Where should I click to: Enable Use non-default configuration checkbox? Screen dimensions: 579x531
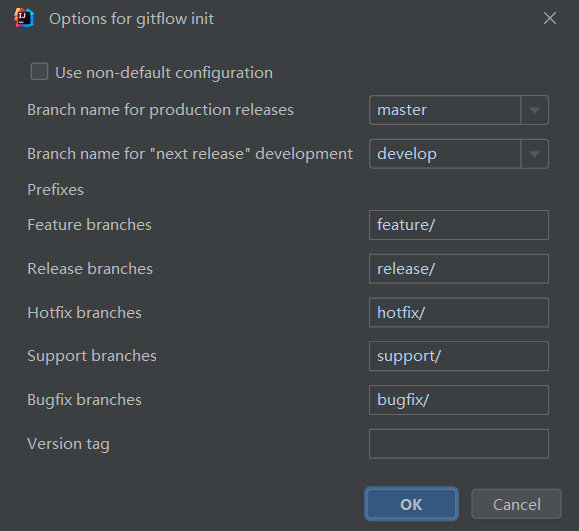(39, 71)
